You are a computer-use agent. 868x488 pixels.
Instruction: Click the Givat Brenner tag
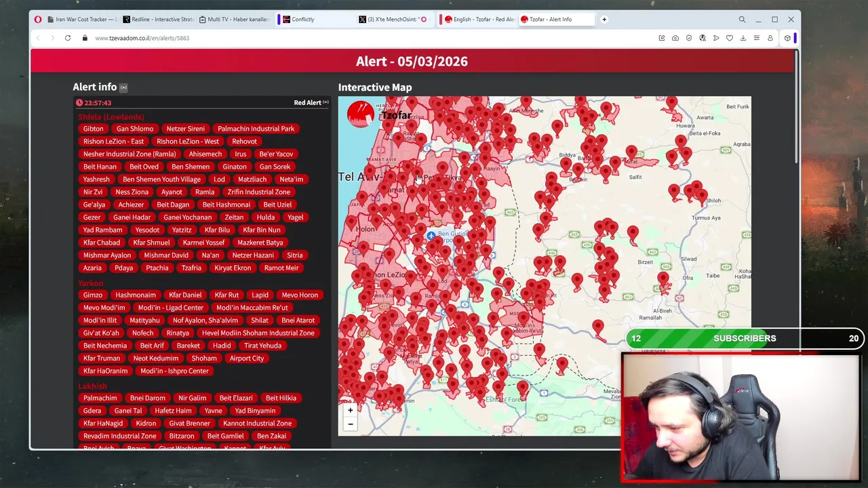[x=189, y=424]
